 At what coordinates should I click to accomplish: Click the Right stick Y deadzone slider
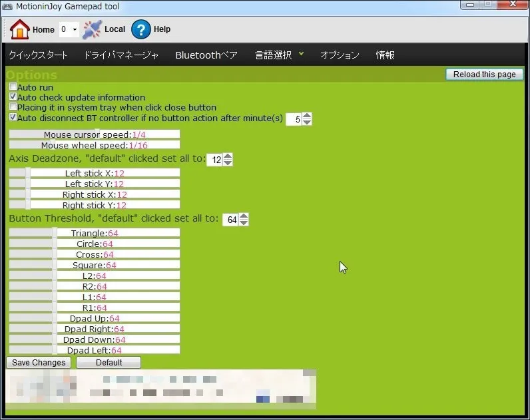pyautogui.click(x=95, y=205)
